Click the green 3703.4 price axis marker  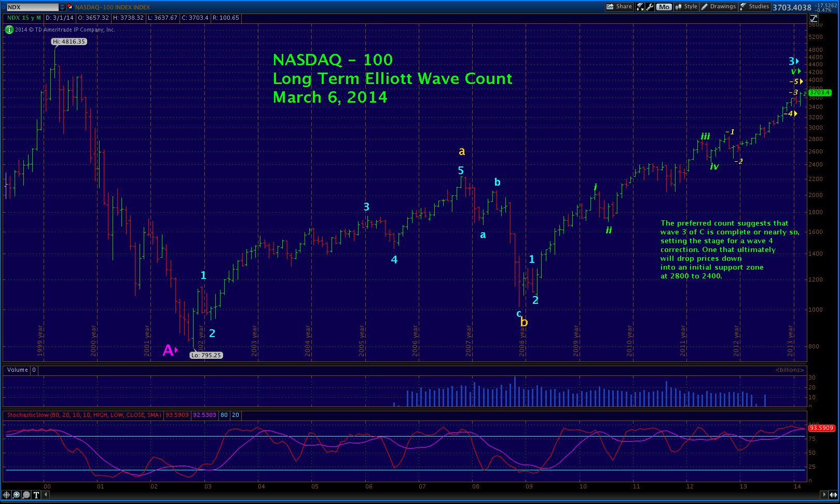coord(820,93)
